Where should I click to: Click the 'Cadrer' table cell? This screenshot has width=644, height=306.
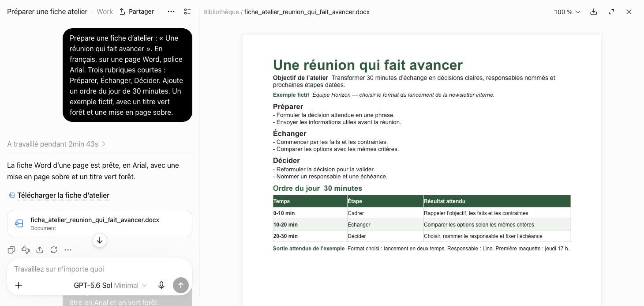click(x=385, y=213)
